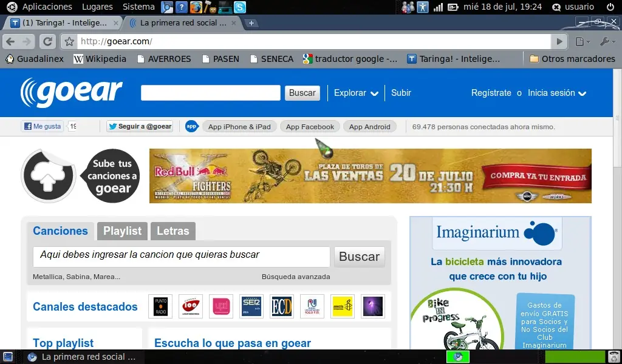Open the purple channel thumbnail
Screen dimensions: 622x364
coord(373,306)
